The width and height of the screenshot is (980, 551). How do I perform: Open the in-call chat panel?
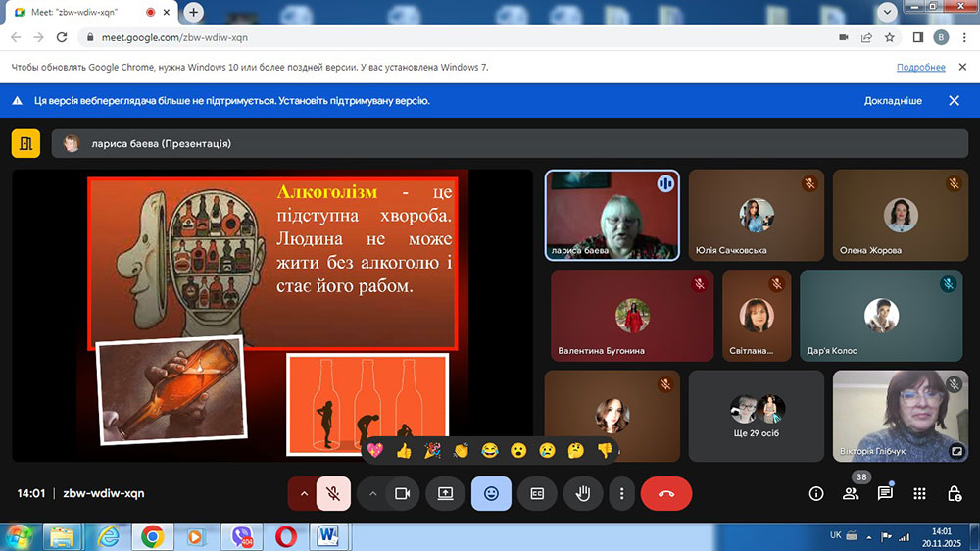tap(885, 494)
